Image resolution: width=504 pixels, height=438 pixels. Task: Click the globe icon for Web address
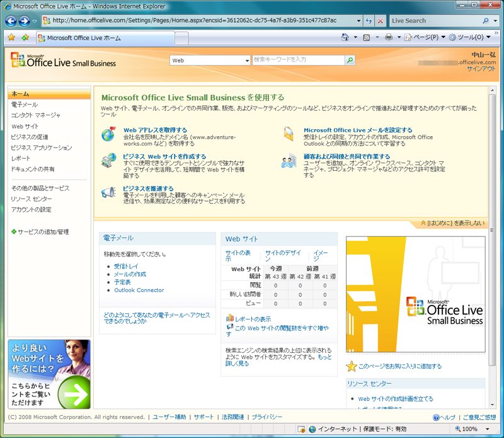pyautogui.click(x=108, y=134)
